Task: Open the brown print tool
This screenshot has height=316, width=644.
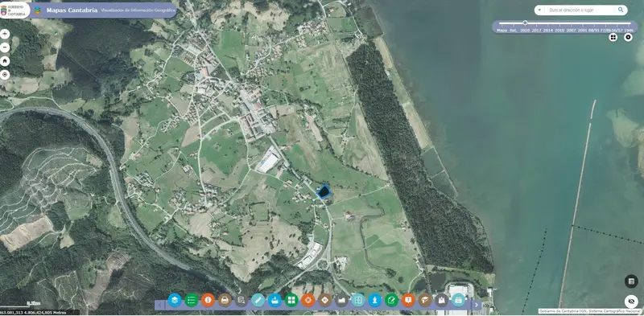Action: 225,301
